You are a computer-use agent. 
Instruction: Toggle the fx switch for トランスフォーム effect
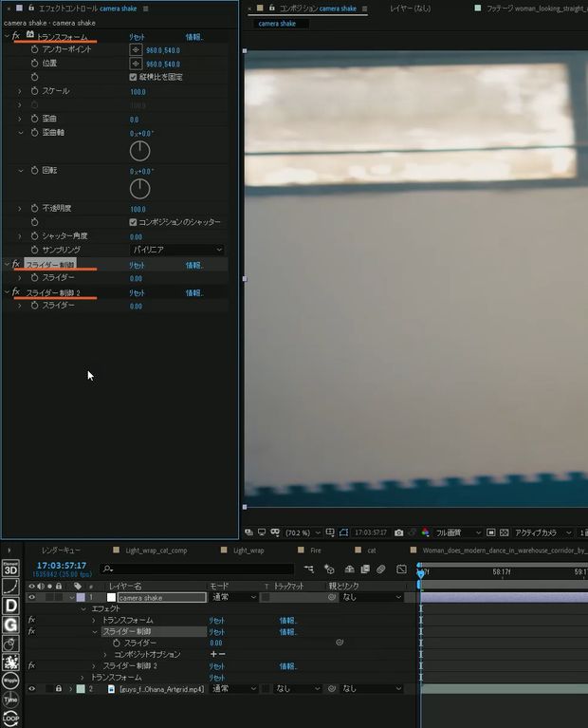[31, 620]
